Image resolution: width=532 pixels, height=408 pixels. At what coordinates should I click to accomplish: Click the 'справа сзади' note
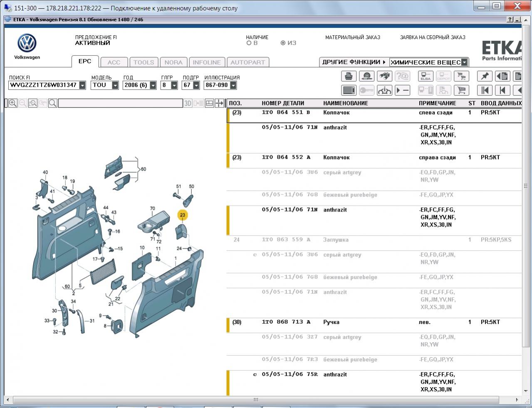pyautogui.click(x=437, y=158)
